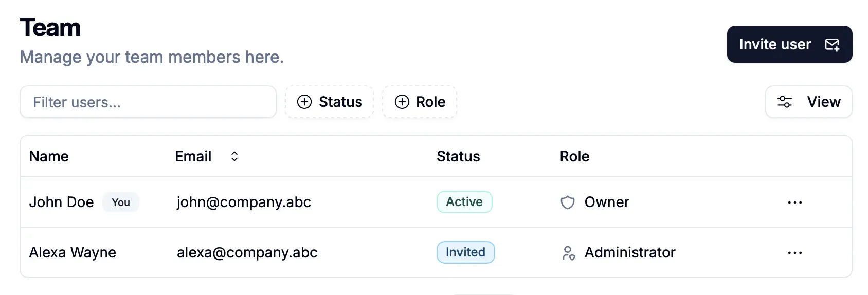The width and height of the screenshot is (868, 295).
Task: Open the three-dot actions menu for Alexa Wayne
Action: click(x=794, y=253)
